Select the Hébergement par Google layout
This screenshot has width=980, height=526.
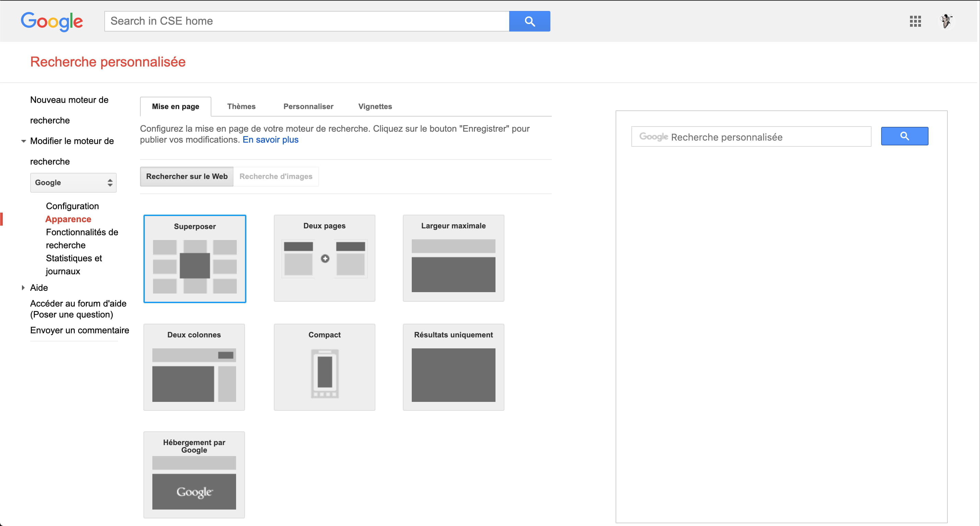(194, 475)
